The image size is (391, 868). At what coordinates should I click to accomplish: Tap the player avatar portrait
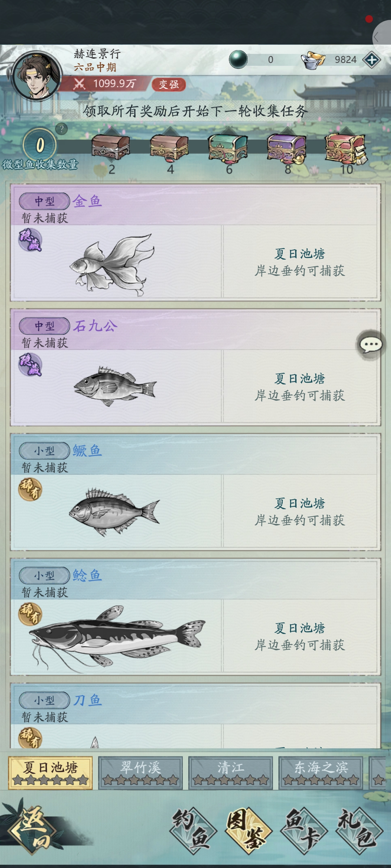pos(36,76)
